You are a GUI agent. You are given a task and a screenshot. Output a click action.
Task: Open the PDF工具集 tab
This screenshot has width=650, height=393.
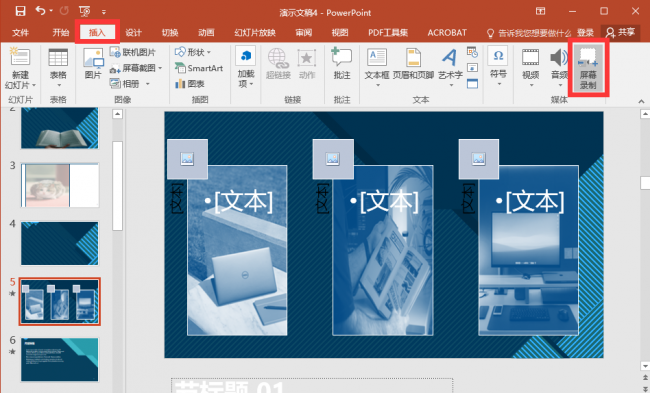[388, 32]
